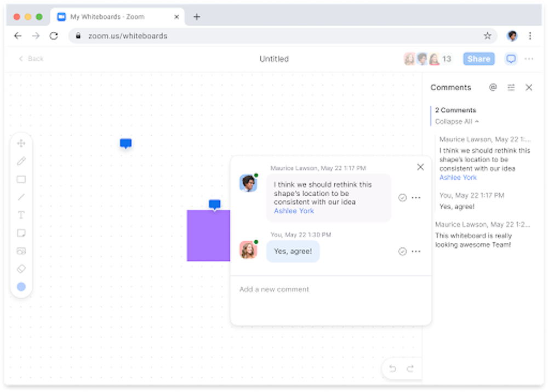
Task: Close the 'My Whiteboards - Zoom' tab
Action: [x=176, y=17]
